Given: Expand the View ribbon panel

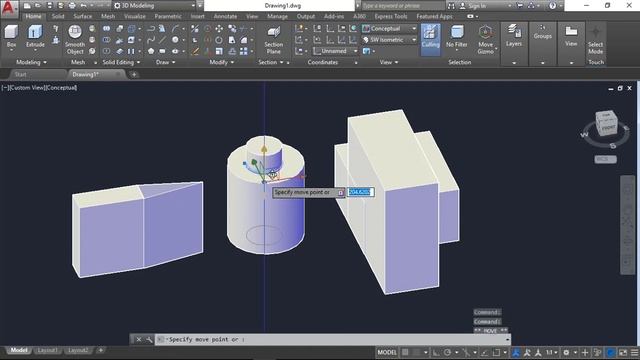Looking at the screenshot, I should pyautogui.click(x=389, y=62).
